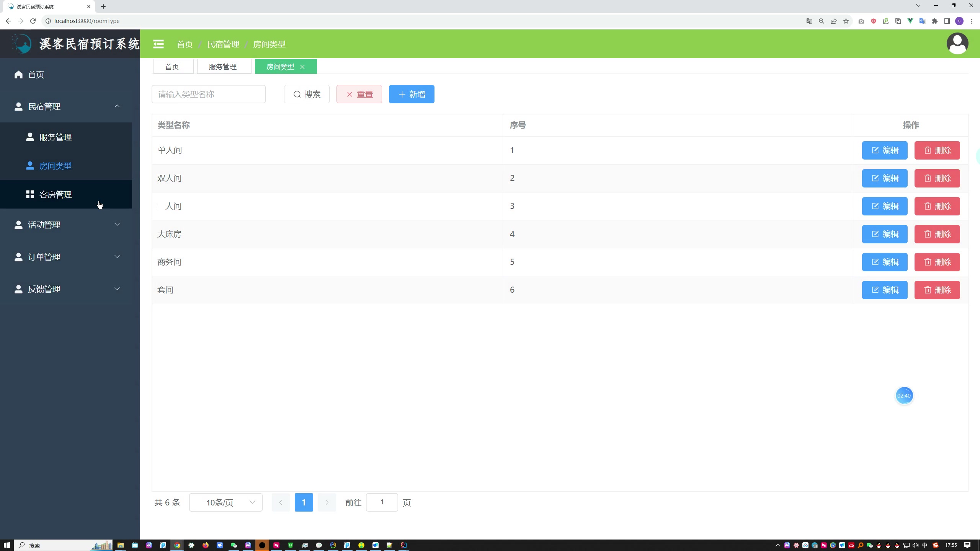Delete the 商务间 row
This screenshot has width=980, height=551.
click(x=937, y=262)
